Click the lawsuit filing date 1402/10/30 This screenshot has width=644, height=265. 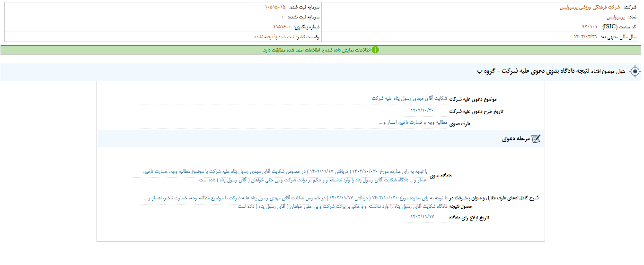[x=422, y=111]
